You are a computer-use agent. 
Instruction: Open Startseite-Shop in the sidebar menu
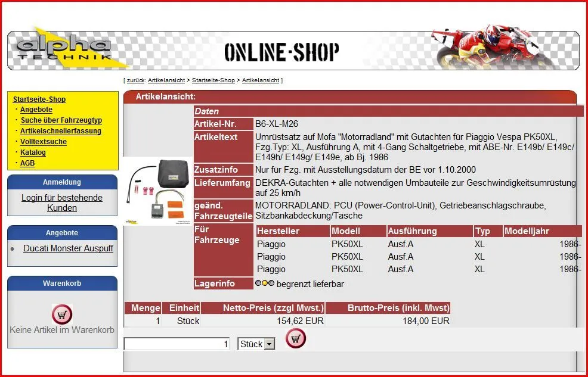click(x=39, y=99)
